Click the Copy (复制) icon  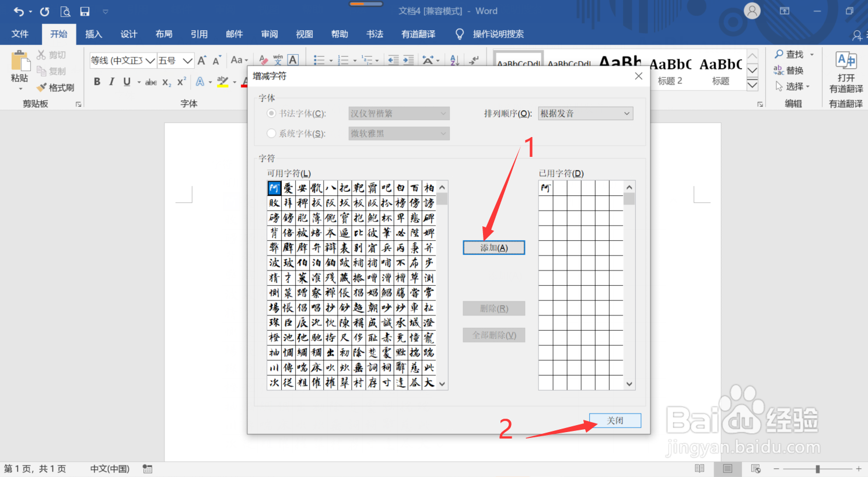click(x=41, y=71)
